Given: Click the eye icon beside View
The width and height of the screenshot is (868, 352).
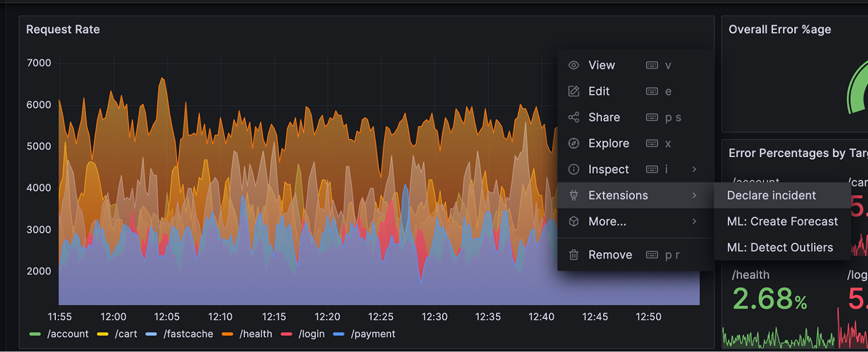Looking at the screenshot, I should pyautogui.click(x=574, y=65).
